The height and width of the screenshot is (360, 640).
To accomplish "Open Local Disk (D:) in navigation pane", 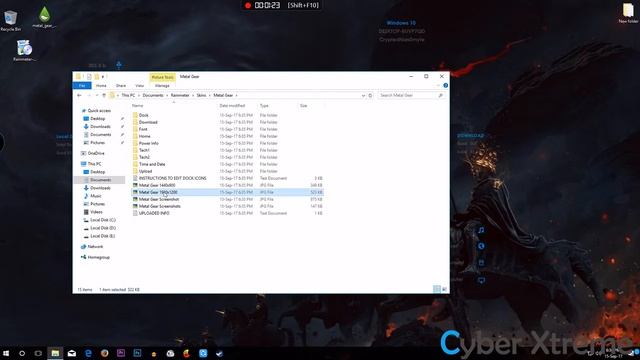I will pos(100,228).
